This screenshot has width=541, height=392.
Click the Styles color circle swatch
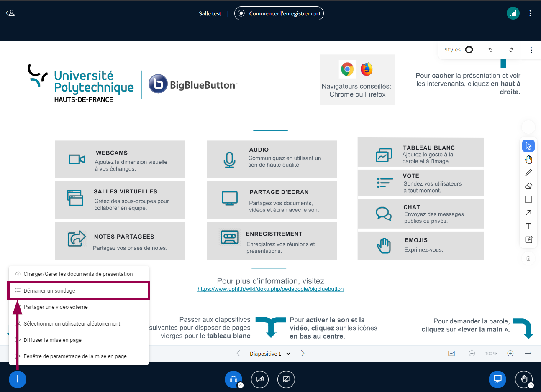[x=469, y=50]
